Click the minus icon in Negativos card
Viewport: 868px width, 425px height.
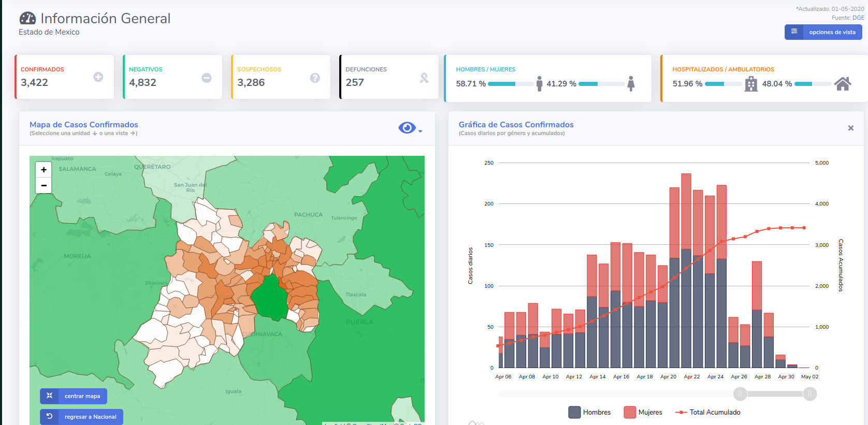(206, 78)
